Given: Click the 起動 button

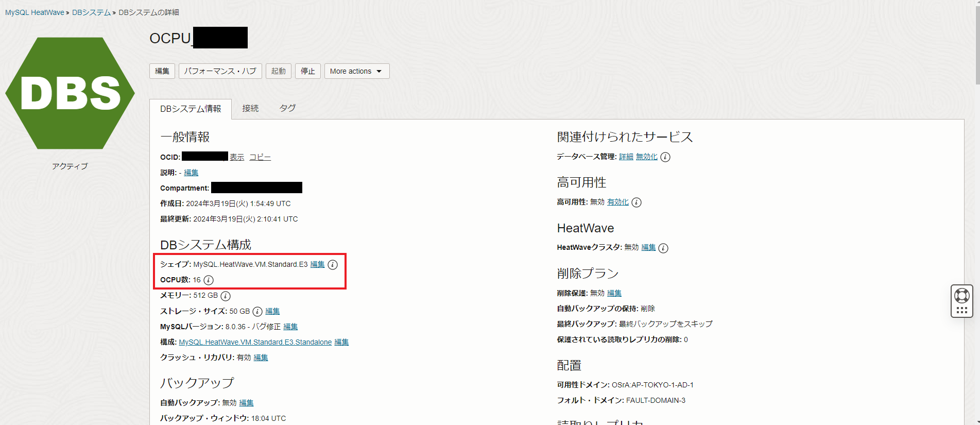Looking at the screenshot, I should pos(279,71).
